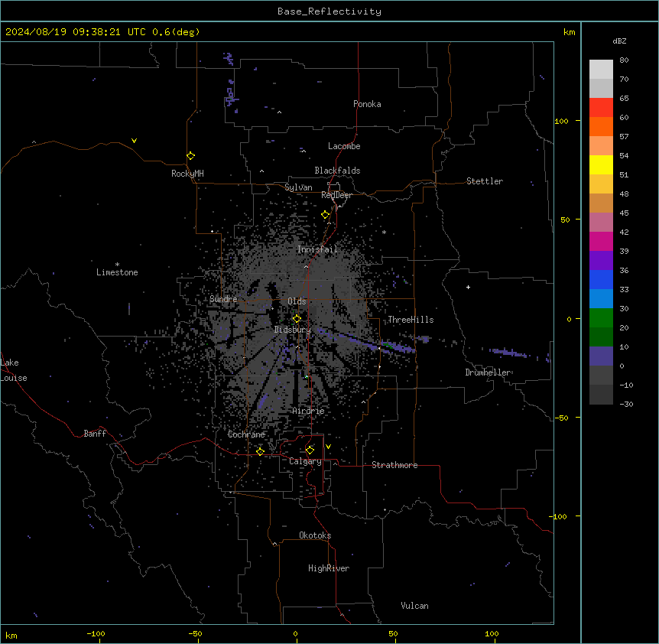Select the Airdrie label
This screenshot has width=659, height=644.
point(308,411)
